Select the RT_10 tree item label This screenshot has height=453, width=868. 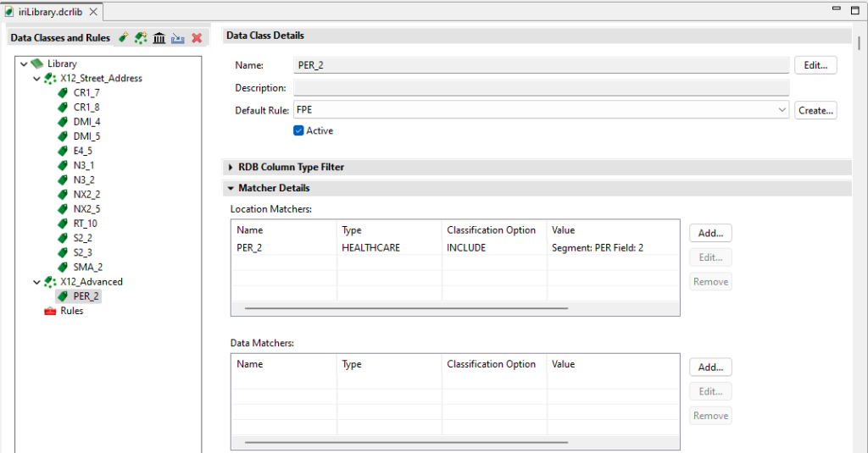point(86,224)
